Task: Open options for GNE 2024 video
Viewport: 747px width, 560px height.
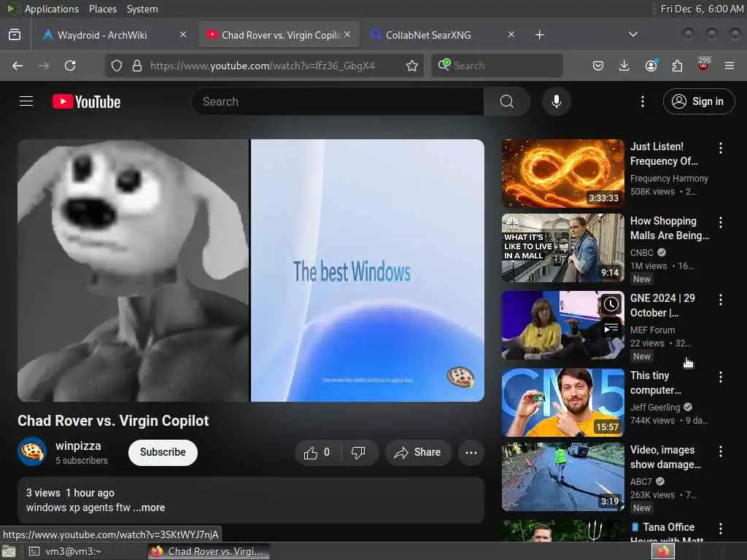Action: (721, 300)
